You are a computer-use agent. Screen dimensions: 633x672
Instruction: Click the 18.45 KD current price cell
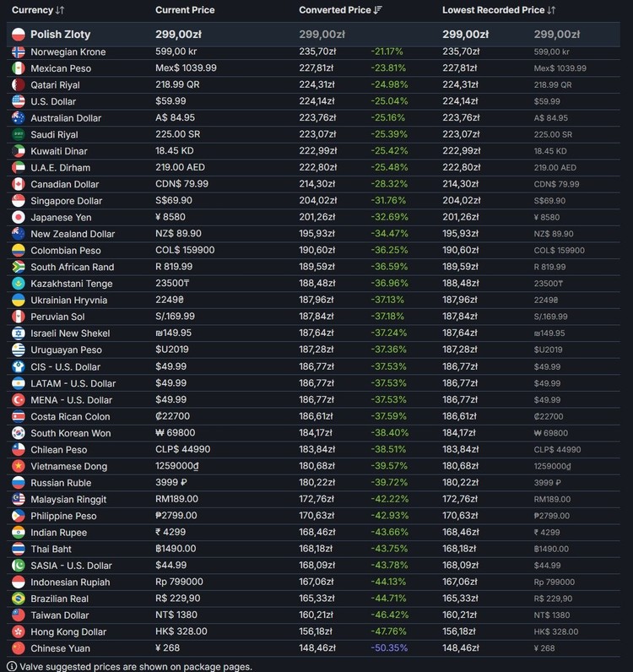175,151
